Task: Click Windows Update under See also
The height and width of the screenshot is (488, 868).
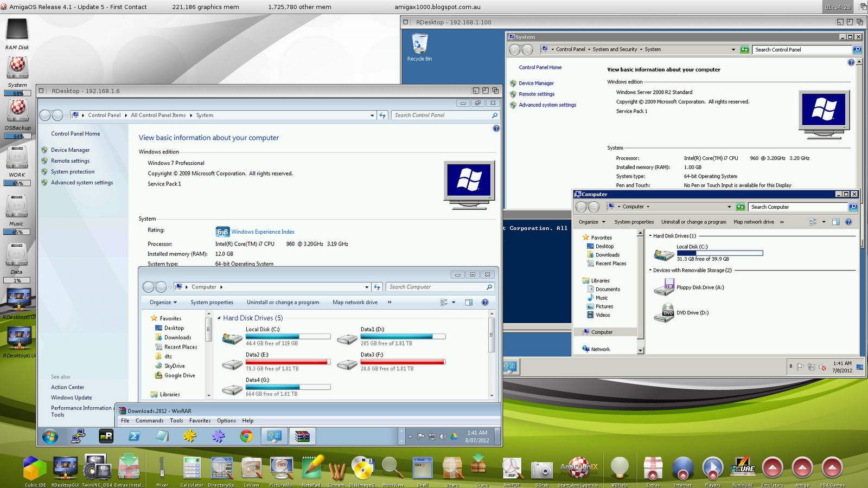Action: point(72,398)
